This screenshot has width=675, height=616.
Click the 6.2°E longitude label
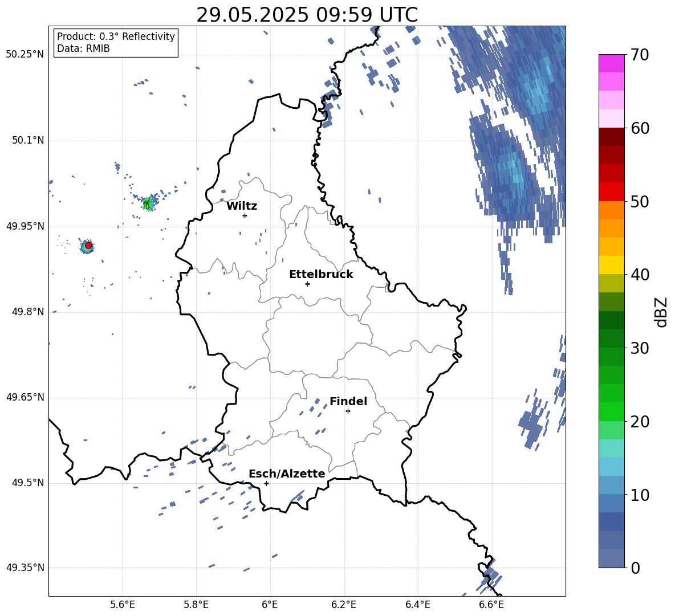344,605
